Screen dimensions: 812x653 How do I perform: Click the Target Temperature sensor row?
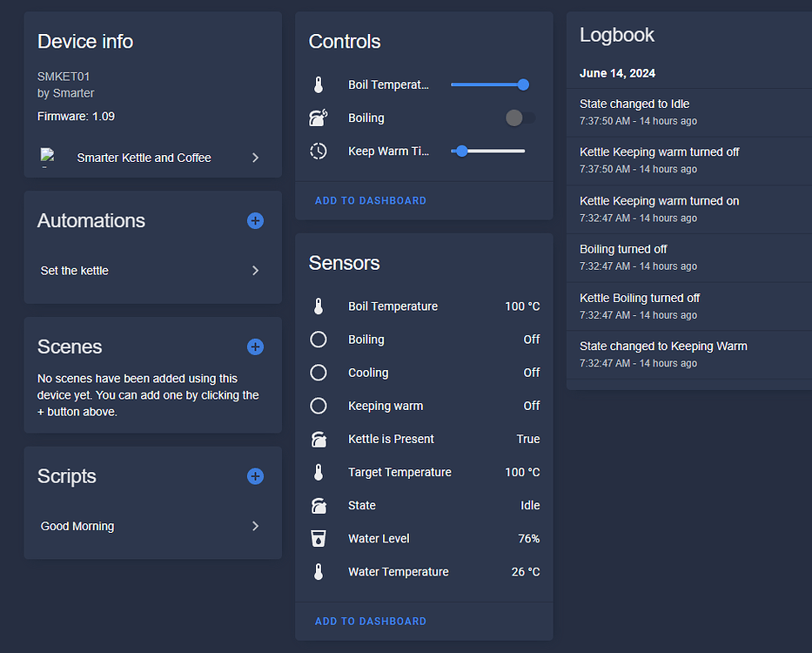click(424, 472)
